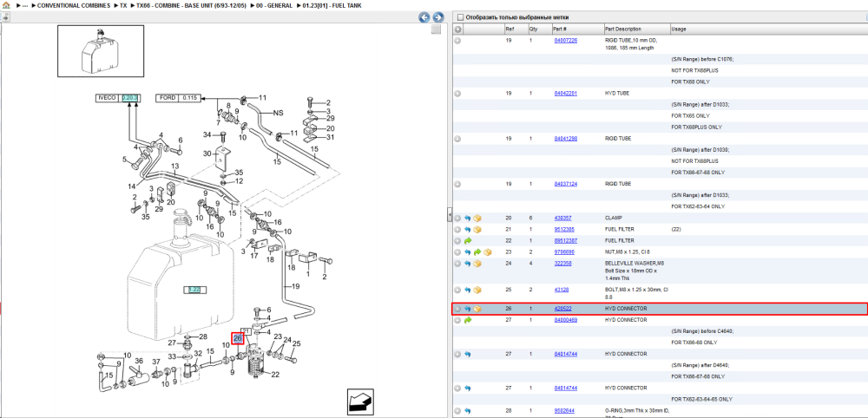
Task: Click blue arrow icon on O-RING row
Action: (x=467, y=411)
